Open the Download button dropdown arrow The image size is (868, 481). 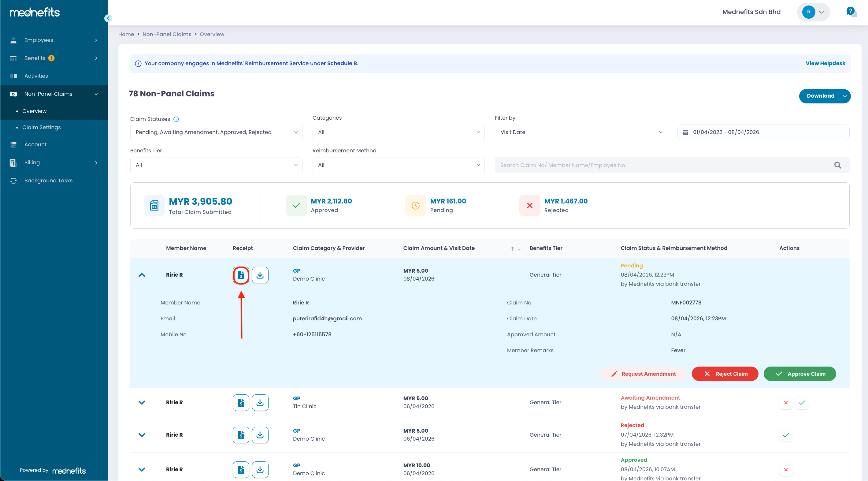tap(845, 96)
